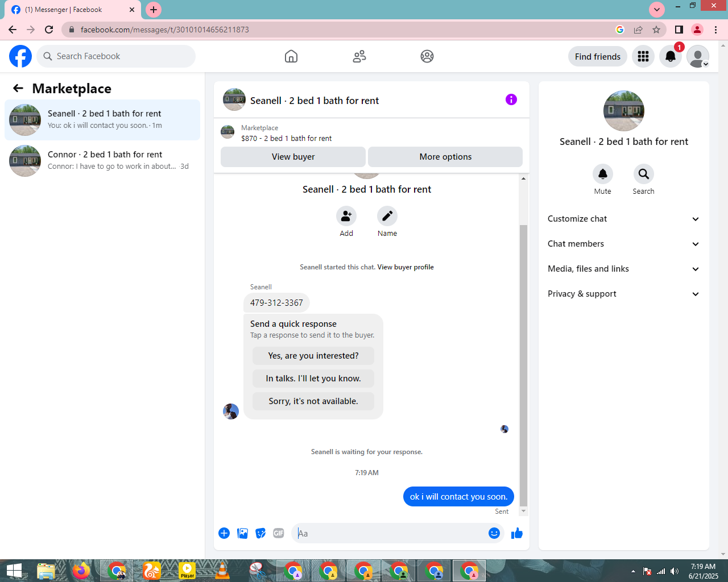Open the emoji picker
Screen dimensions: 728x582
[x=494, y=533]
